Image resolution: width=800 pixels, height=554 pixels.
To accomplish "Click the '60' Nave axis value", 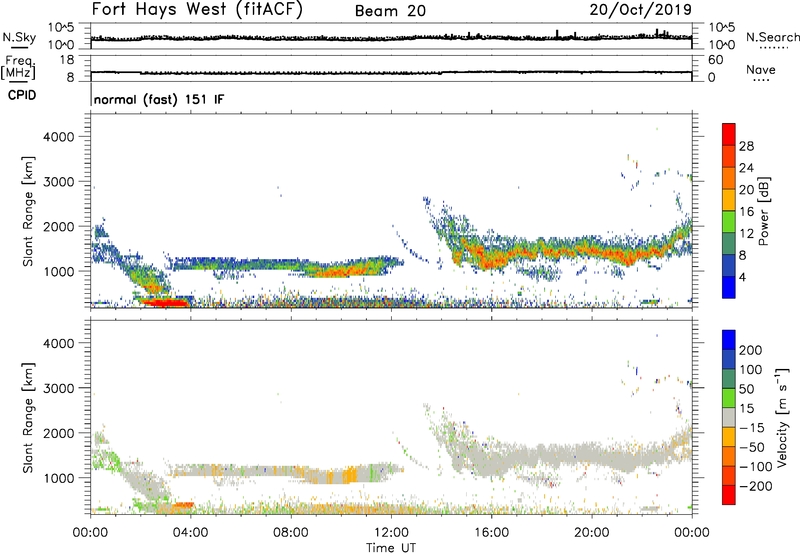I will 716,60.
